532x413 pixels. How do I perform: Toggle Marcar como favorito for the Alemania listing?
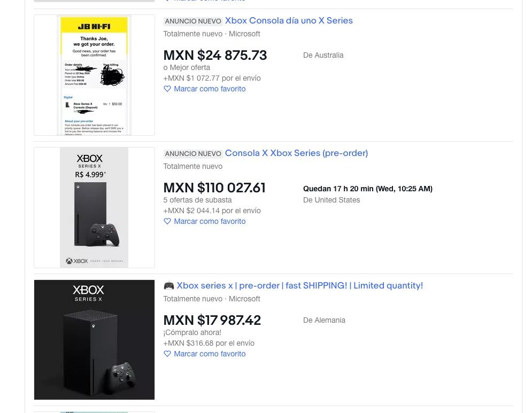coord(210,354)
